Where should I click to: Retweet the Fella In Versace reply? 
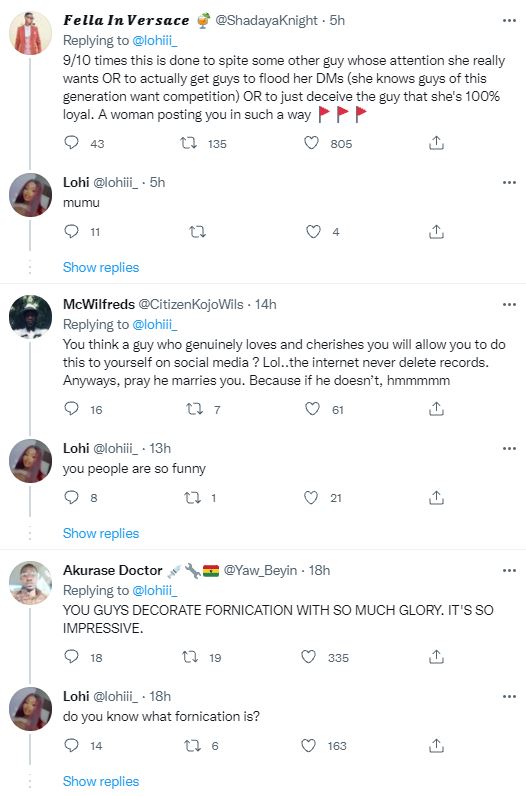(189, 143)
